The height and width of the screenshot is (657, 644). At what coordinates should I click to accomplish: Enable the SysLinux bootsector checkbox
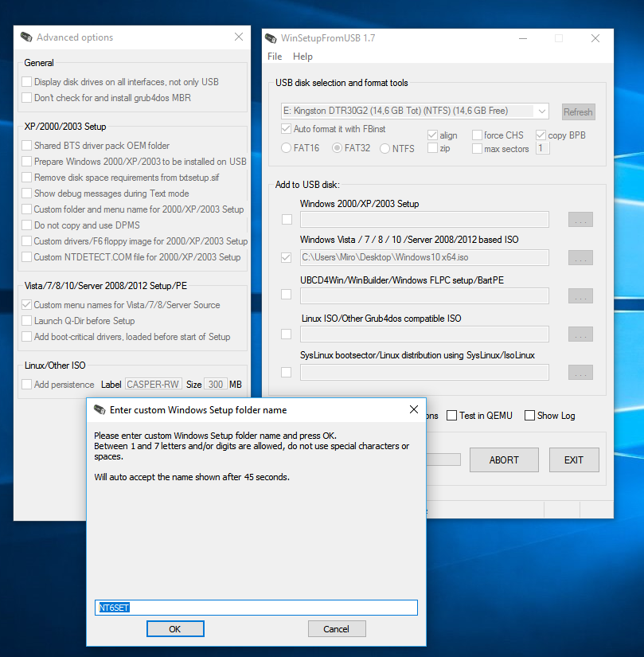(x=286, y=372)
